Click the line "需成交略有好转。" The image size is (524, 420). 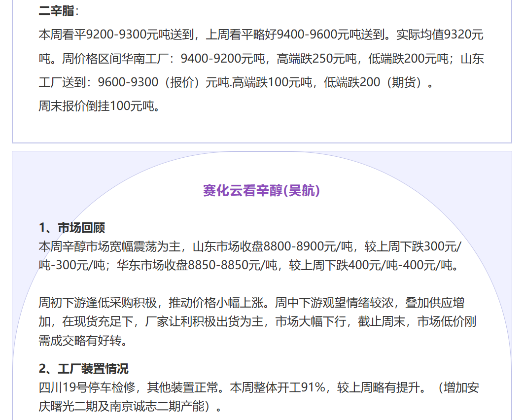83,341
